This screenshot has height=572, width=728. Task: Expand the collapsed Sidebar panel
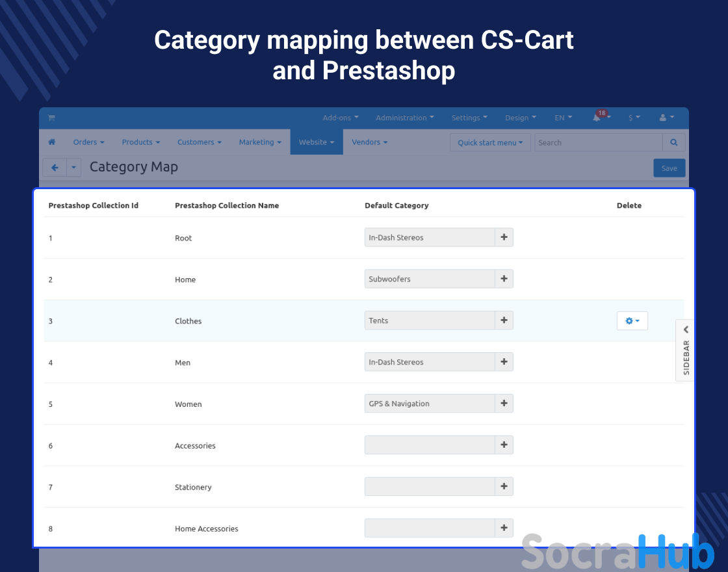click(x=686, y=350)
